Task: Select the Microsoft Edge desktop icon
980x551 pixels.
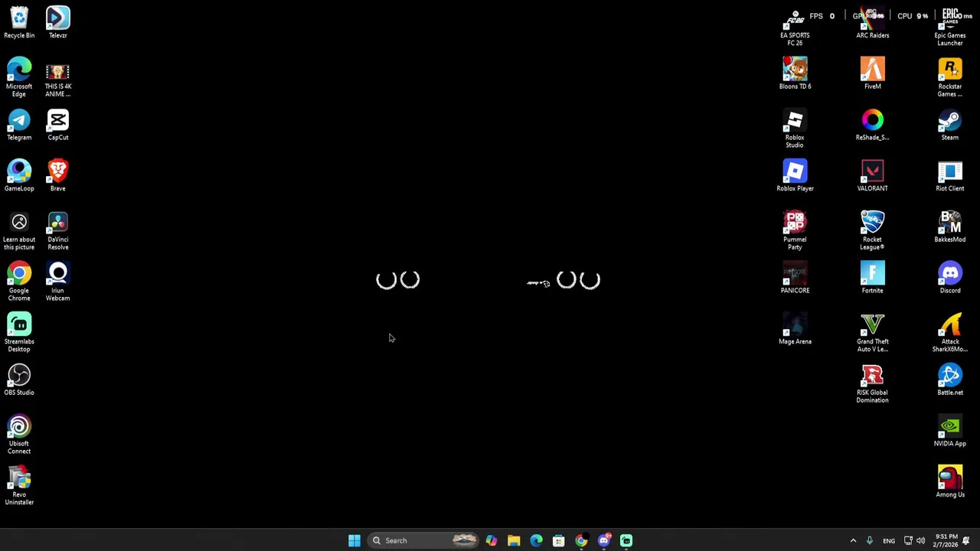Action: (x=19, y=77)
